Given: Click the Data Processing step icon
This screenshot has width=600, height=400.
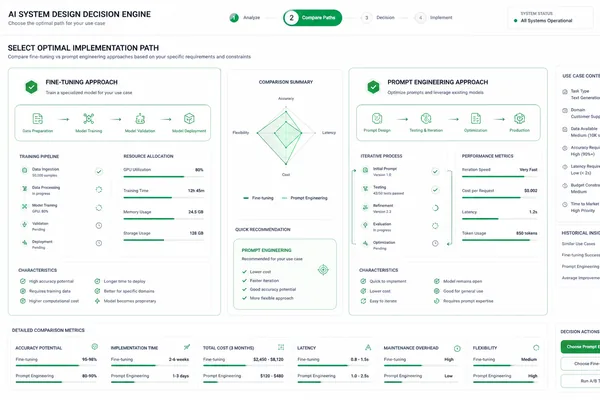Looking at the screenshot, I should (24, 188).
